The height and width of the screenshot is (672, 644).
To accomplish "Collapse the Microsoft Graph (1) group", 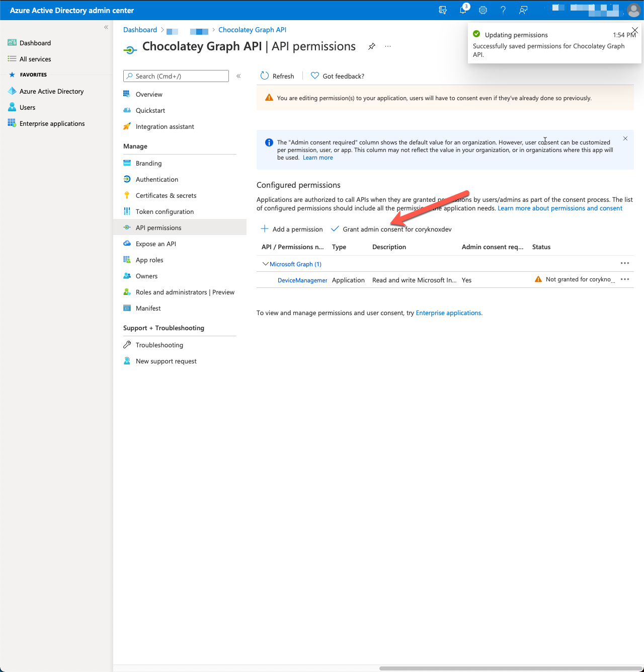I will [266, 264].
